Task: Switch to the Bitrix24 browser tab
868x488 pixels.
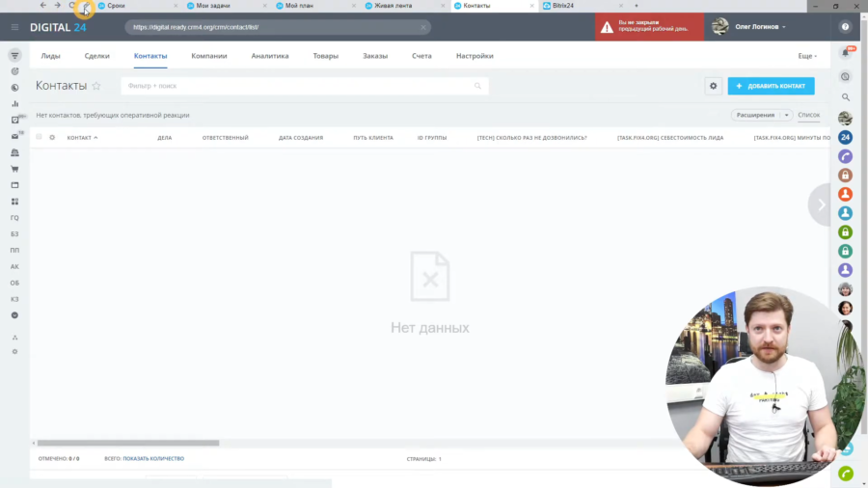Action: point(584,6)
